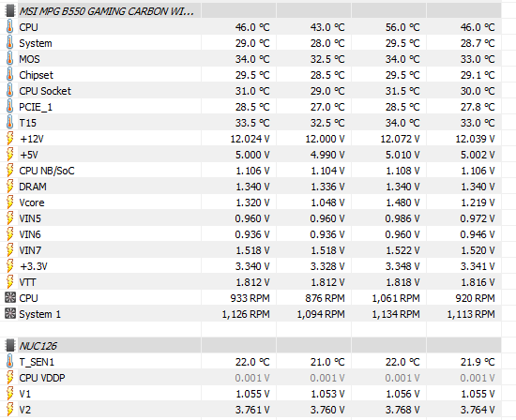Screen dimensions: 516x420
Task: Click the 56.0 °C CPU maximum value
Action: tap(402, 27)
